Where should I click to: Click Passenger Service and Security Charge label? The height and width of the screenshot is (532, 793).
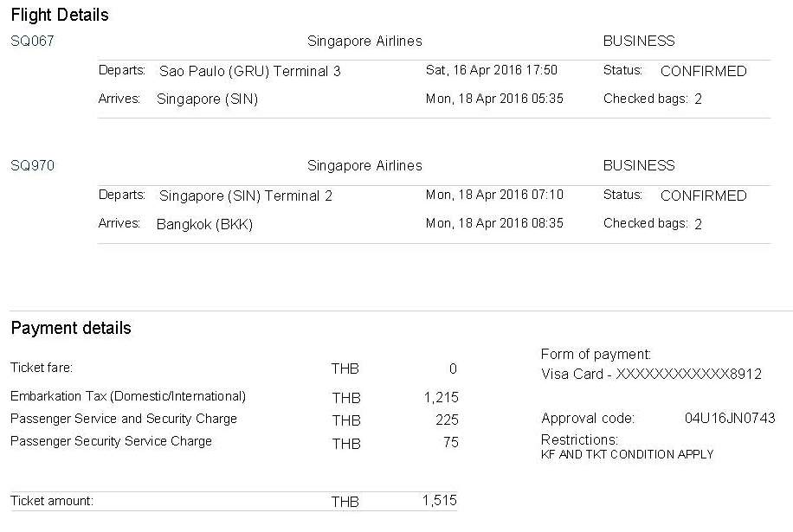click(x=124, y=419)
